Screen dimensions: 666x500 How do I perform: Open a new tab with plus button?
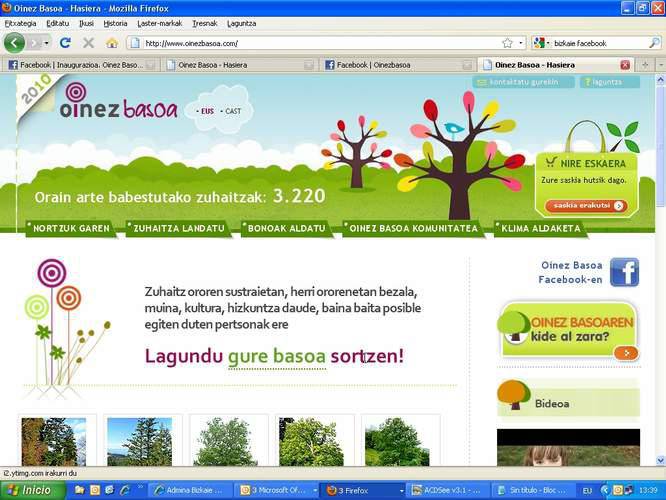click(x=645, y=65)
